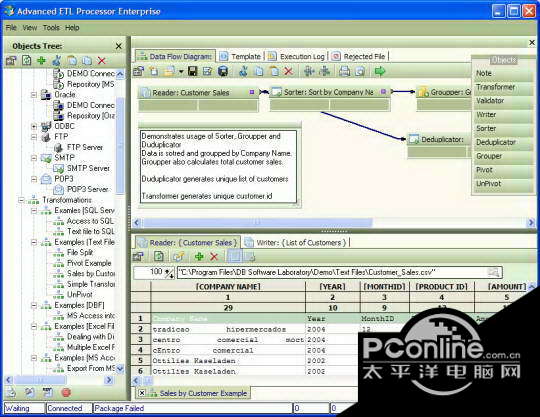Open the File menu

pos(11,28)
